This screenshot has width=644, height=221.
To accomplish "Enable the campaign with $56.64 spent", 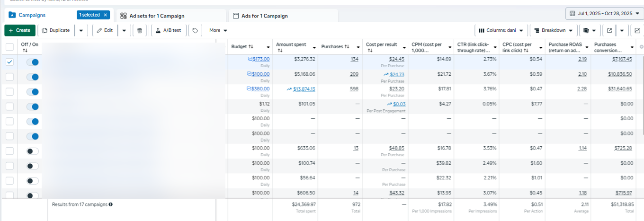I will 33,181.
